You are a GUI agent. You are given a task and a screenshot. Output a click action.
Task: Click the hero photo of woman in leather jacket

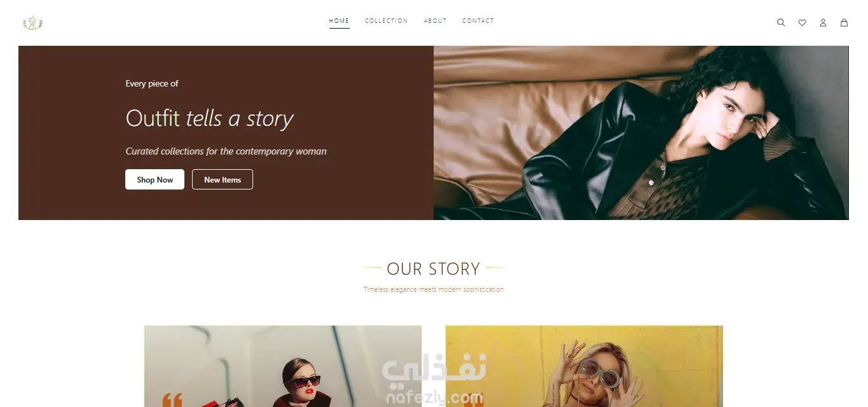click(641, 133)
